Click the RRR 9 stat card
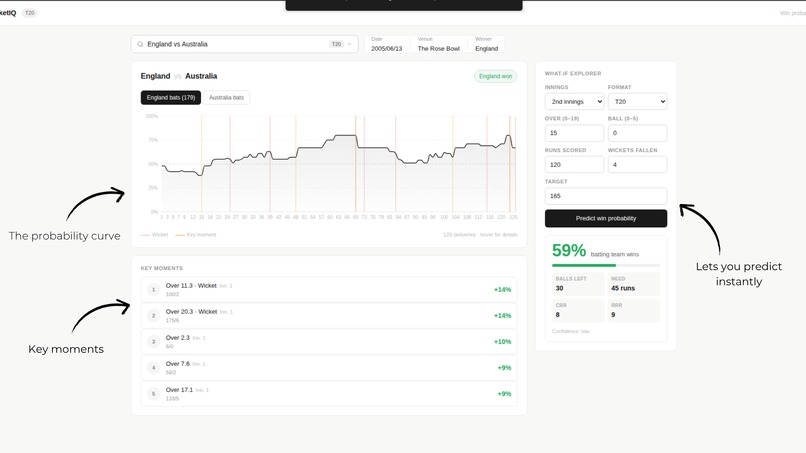Image resolution: width=806 pixels, height=453 pixels. pos(633,311)
